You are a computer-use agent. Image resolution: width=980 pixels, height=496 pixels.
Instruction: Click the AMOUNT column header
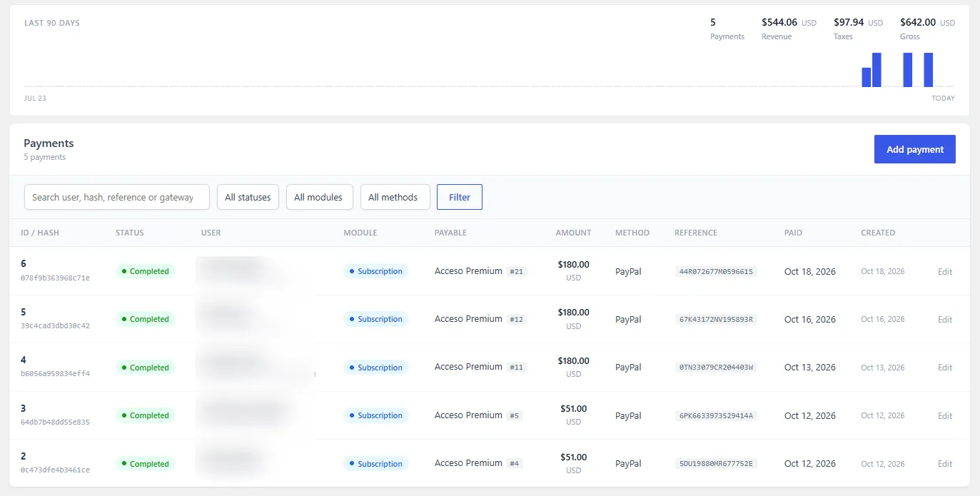[573, 233]
